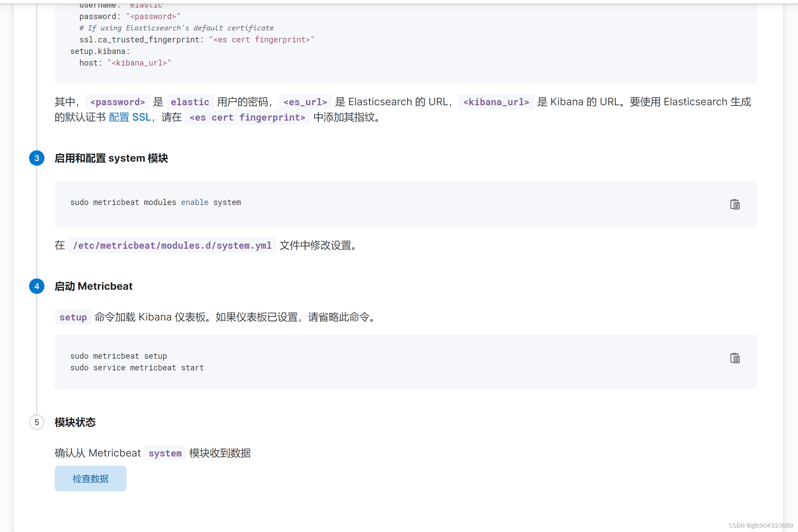Viewport: 798px width, 532px height.
Task: Click the <es cert fingerprint> inline code
Action: (247, 118)
